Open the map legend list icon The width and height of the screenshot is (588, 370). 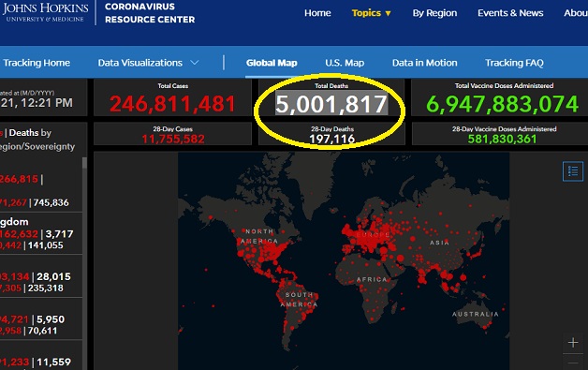tap(573, 171)
